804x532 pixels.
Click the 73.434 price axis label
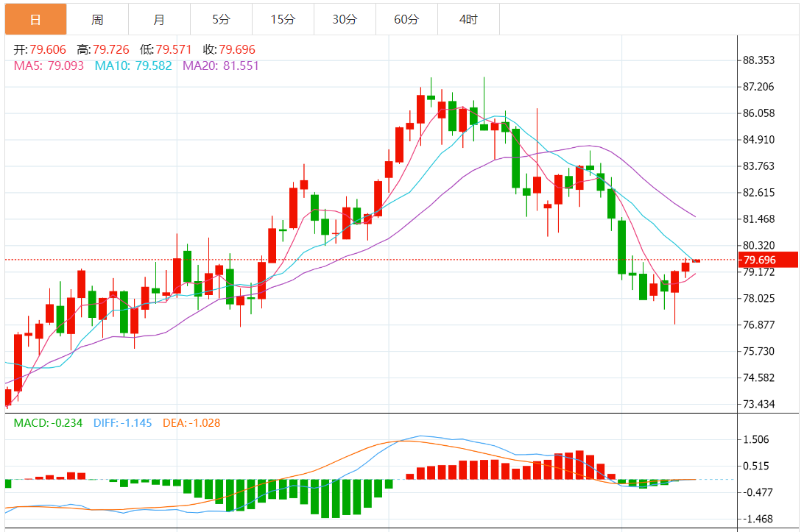tap(759, 405)
